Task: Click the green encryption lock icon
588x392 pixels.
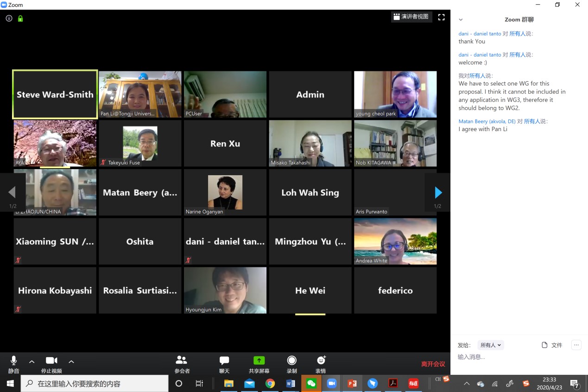Action: [x=20, y=19]
